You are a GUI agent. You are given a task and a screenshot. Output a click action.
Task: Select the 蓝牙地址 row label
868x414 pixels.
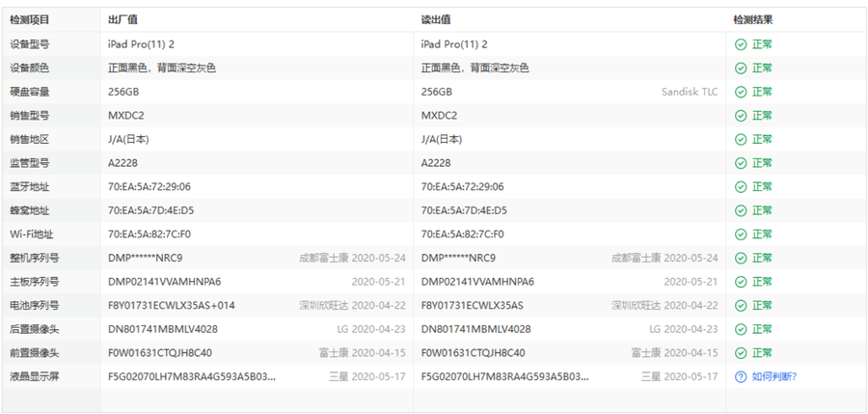point(29,187)
